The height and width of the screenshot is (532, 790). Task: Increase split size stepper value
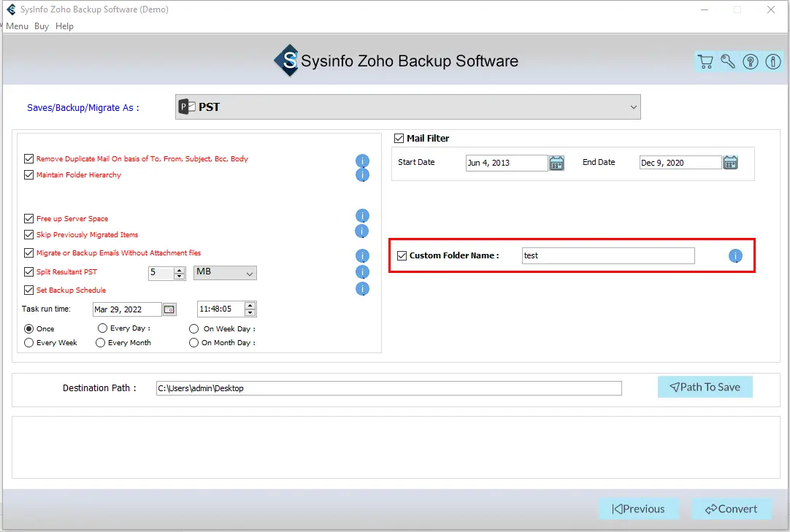click(x=180, y=270)
